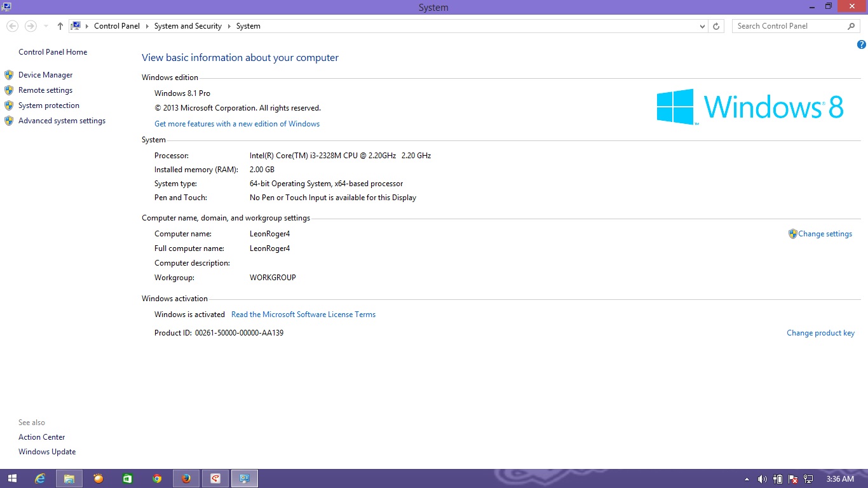Click the volume speaker tray icon
This screenshot has width=868, height=488.
[x=763, y=479]
